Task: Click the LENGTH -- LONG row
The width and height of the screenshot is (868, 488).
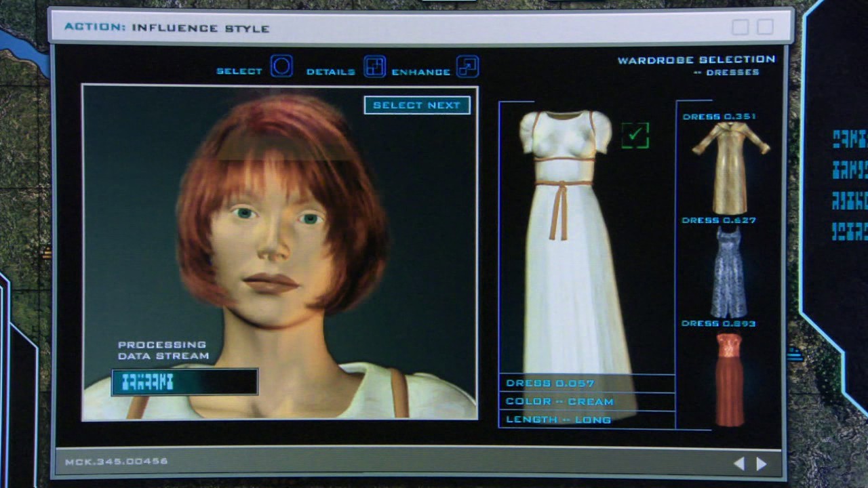Action: [x=587, y=420]
